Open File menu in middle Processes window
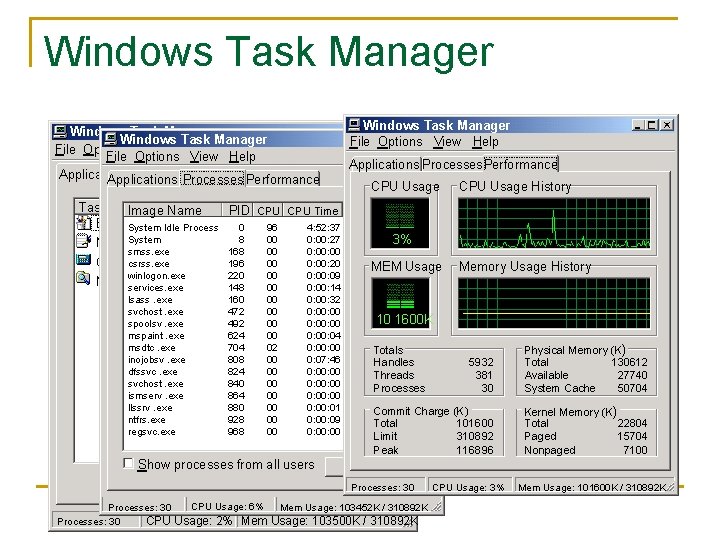The height and width of the screenshot is (540, 720). pyautogui.click(x=116, y=157)
